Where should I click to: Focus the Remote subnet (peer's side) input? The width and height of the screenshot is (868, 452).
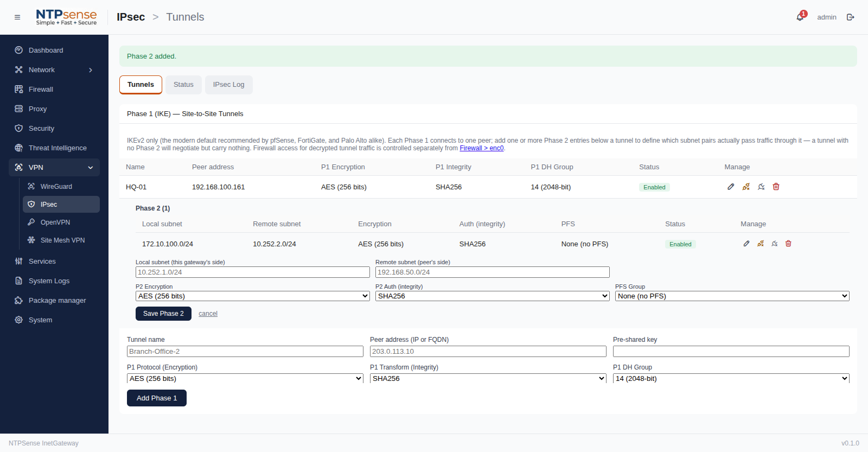[x=493, y=272]
